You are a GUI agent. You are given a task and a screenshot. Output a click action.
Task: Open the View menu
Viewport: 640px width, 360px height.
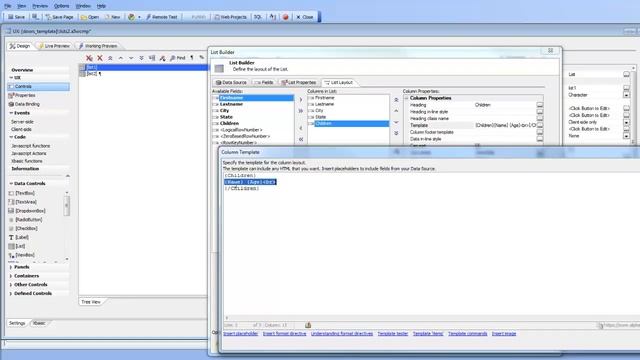22,6
